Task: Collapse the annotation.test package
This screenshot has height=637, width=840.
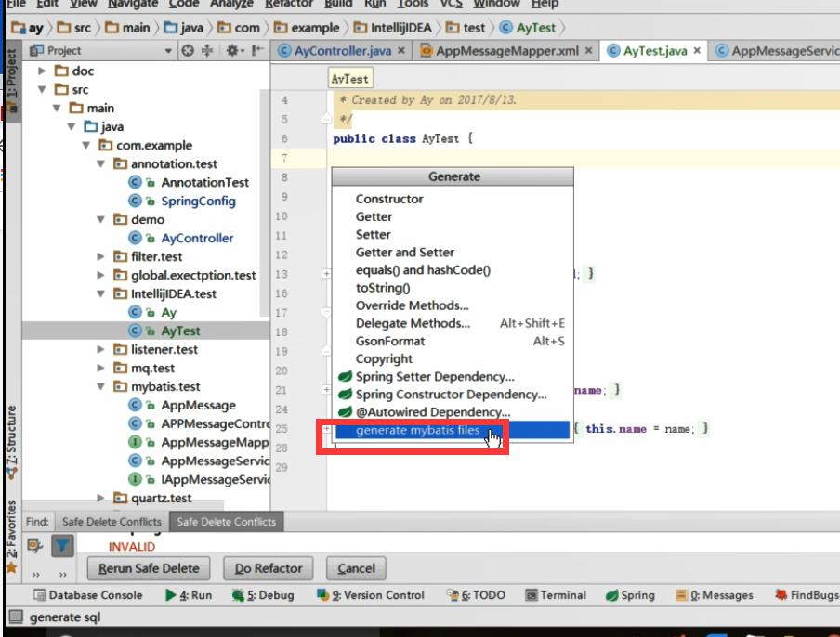Action: (x=100, y=163)
